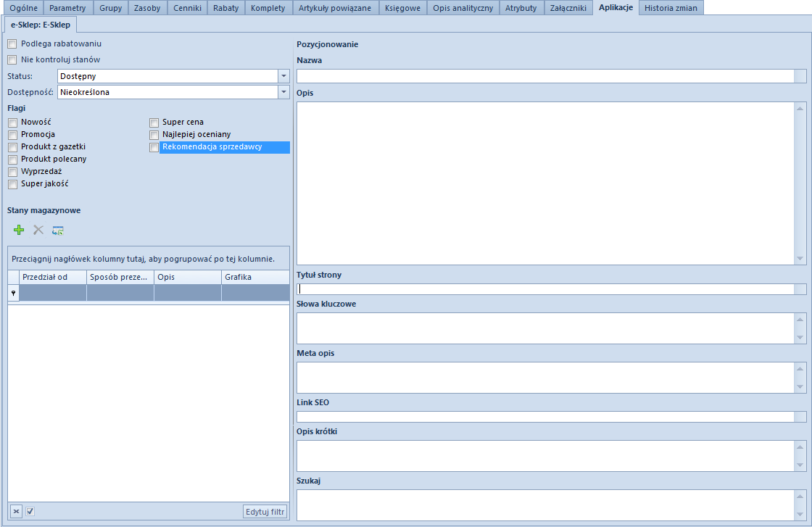
Task: Tick the Promocja flag
Action: 13,135
